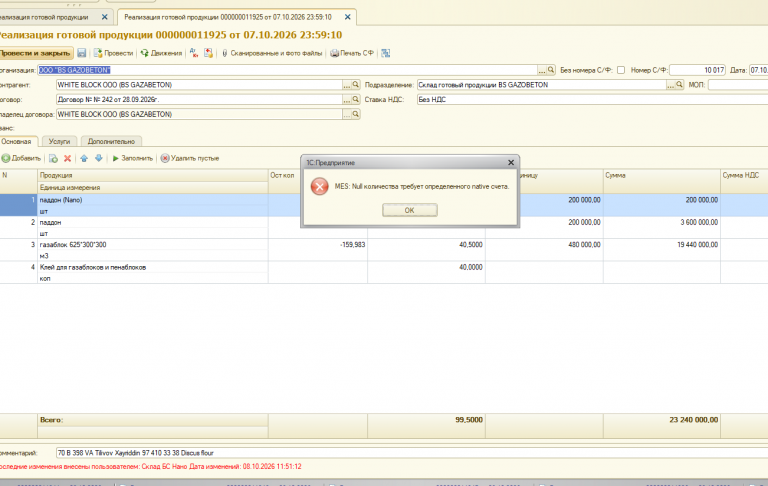Click the organization field ООО BS GAZOBETON
768x486 pixels.
tap(288, 70)
